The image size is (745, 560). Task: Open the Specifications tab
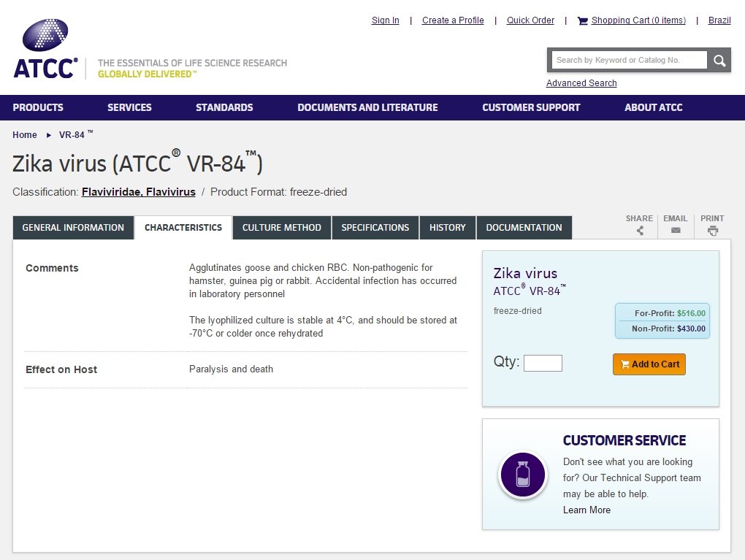tap(375, 228)
